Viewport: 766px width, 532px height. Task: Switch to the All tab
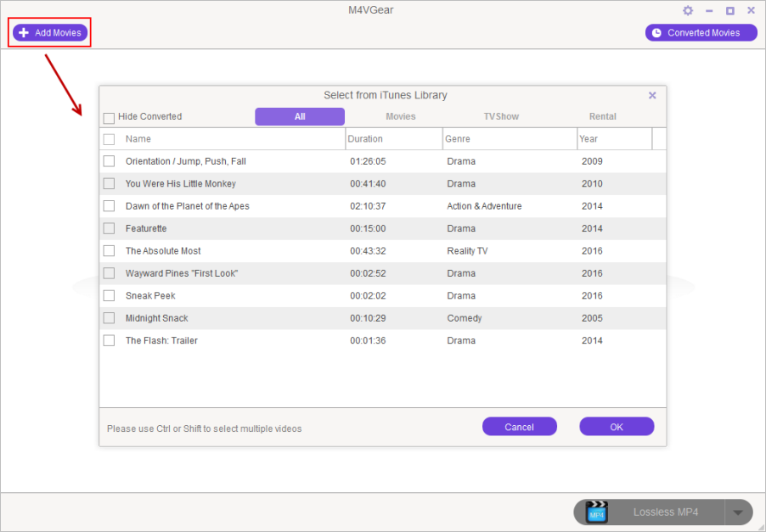pos(300,116)
